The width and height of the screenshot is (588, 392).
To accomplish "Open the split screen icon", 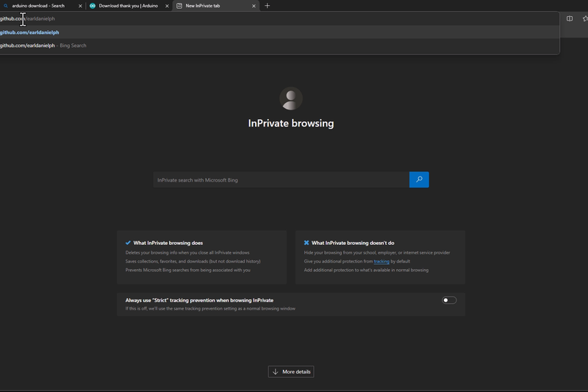I will [570, 18].
